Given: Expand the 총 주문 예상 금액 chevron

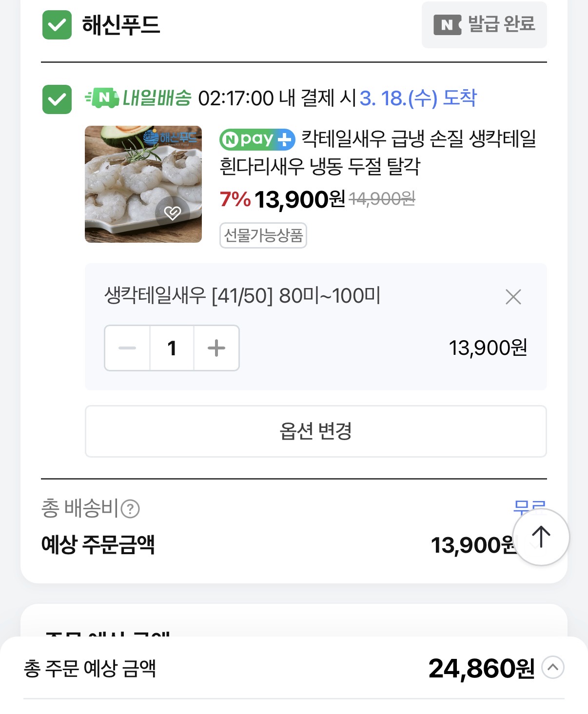Looking at the screenshot, I should (x=553, y=668).
